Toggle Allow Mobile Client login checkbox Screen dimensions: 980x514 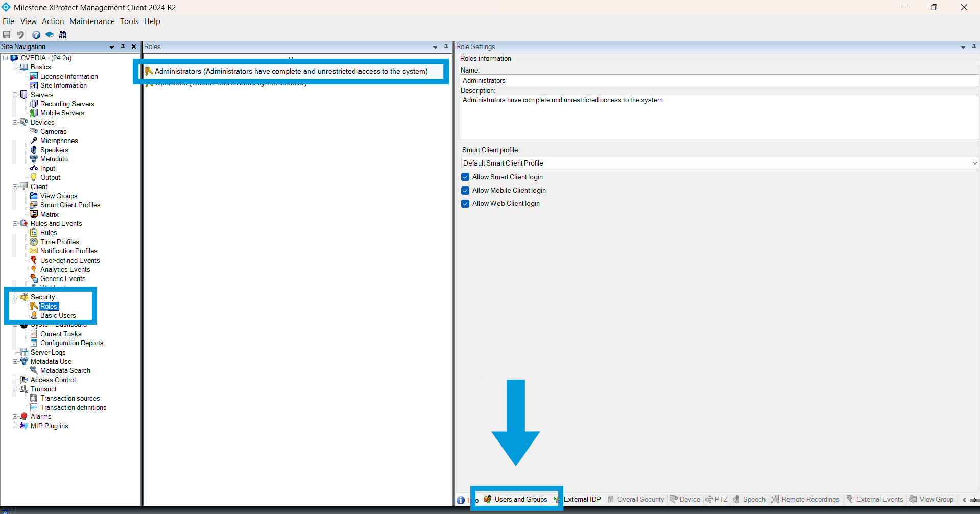click(465, 190)
